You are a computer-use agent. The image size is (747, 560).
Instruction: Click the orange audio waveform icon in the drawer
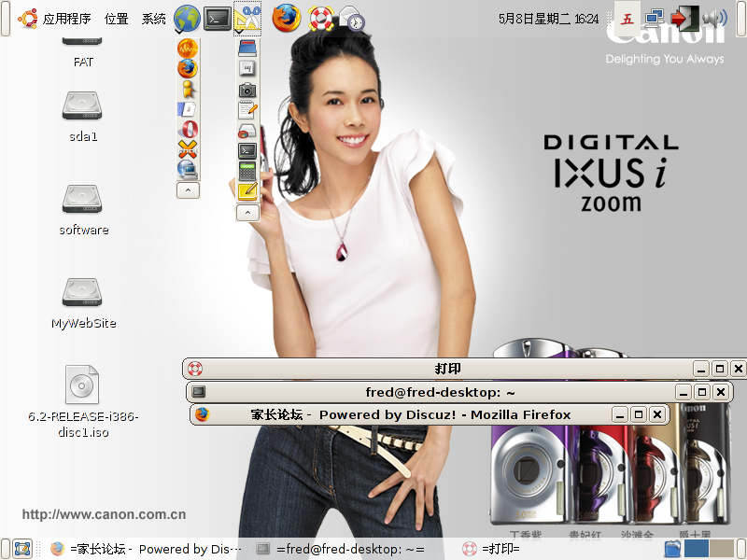(x=188, y=49)
